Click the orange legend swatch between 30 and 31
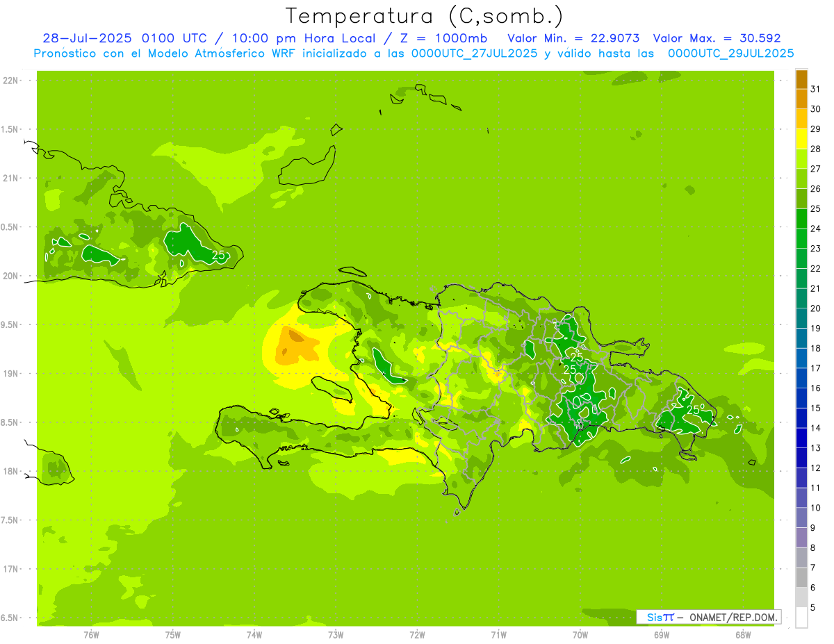Image resolution: width=834 pixels, height=644 pixels. tap(801, 99)
